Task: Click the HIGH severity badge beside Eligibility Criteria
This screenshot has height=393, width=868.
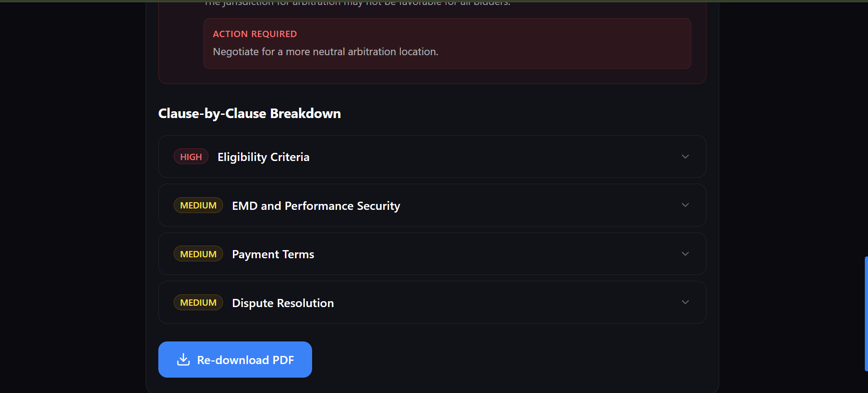Action: tap(190, 156)
